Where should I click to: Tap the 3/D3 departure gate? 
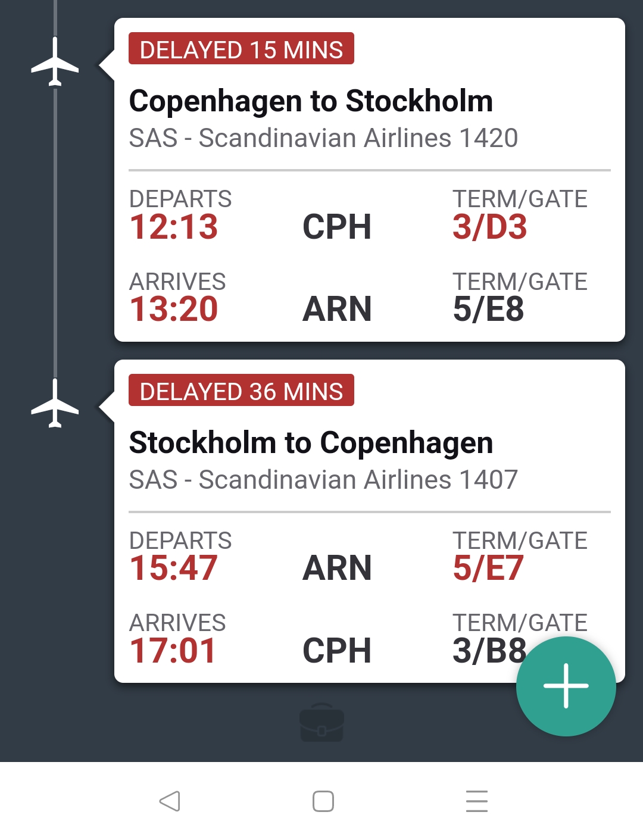[x=489, y=227]
